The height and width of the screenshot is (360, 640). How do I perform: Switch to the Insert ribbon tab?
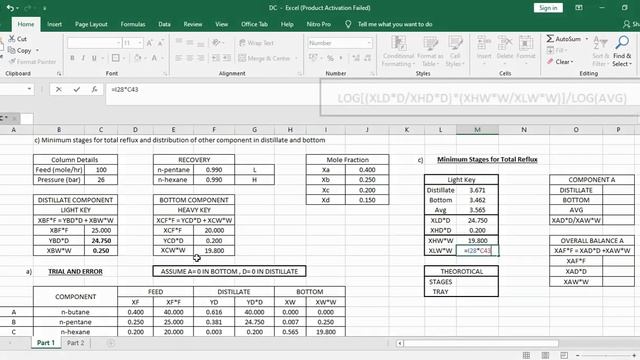click(x=54, y=24)
